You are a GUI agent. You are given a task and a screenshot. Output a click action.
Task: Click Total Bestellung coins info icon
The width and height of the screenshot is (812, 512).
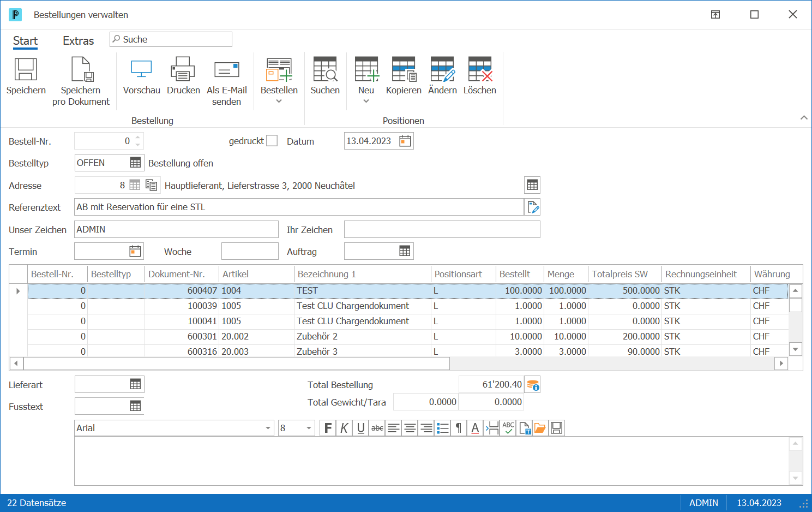(x=533, y=385)
